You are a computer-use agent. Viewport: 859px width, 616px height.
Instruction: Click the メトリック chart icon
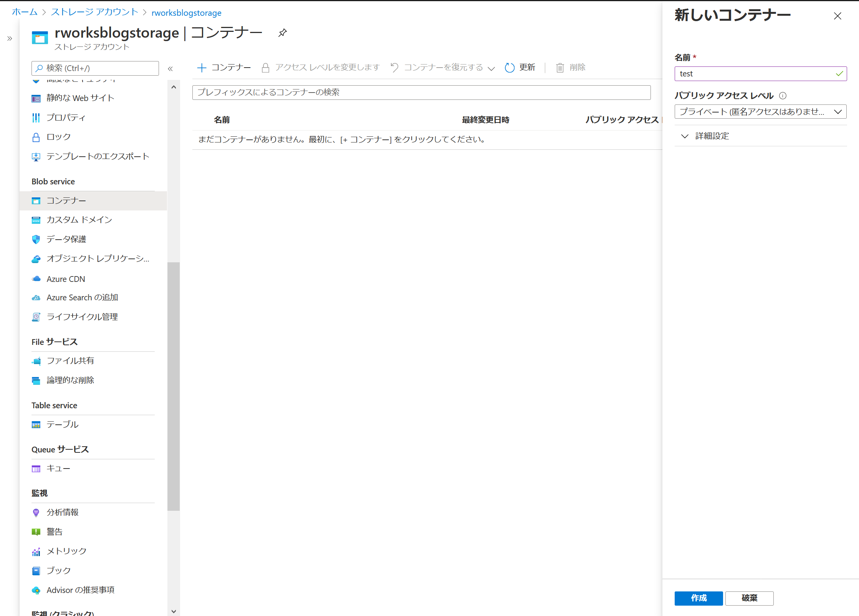tap(36, 551)
